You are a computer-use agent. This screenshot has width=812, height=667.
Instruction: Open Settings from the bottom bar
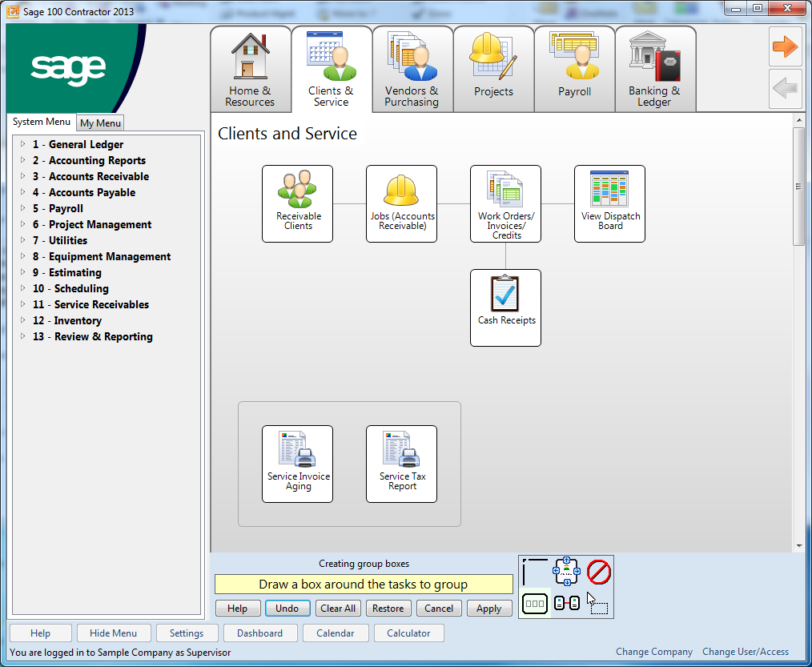click(187, 633)
